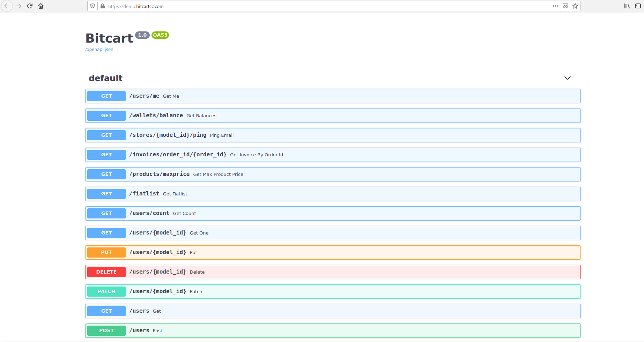Open the tracking protection shield icon
Screen dimensions: 644x342
tap(92, 6)
